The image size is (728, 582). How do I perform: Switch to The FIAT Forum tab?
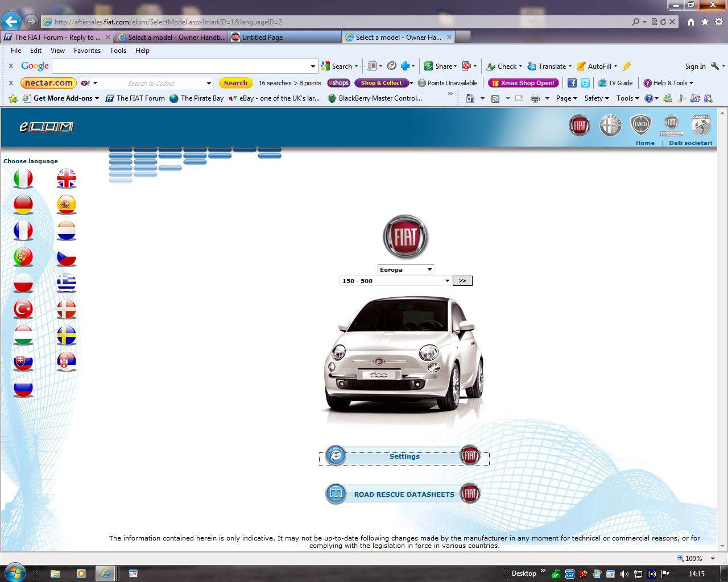pyautogui.click(x=57, y=37)
